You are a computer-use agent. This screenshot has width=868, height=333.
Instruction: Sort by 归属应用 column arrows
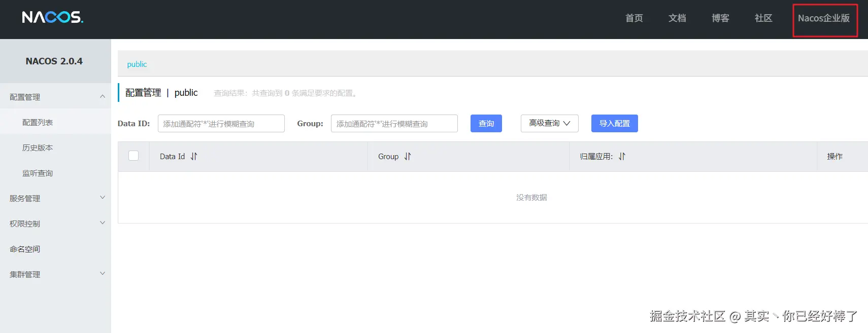[622, 157]
